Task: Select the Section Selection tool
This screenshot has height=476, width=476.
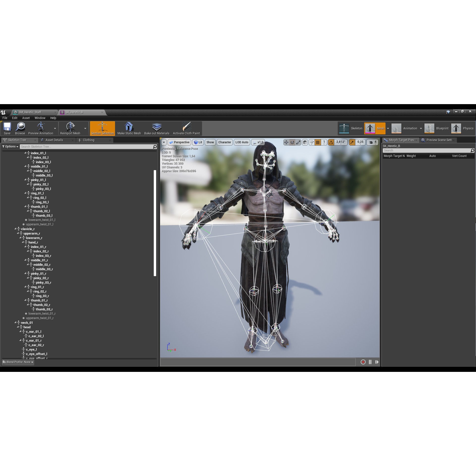Action: pos(102,128)
